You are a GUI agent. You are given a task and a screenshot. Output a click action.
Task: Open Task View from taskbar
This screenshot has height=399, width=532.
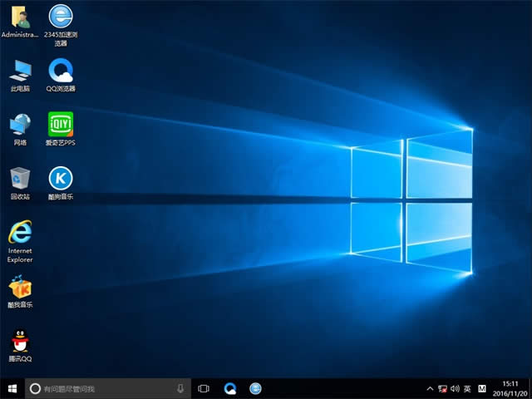pos(204,388)
